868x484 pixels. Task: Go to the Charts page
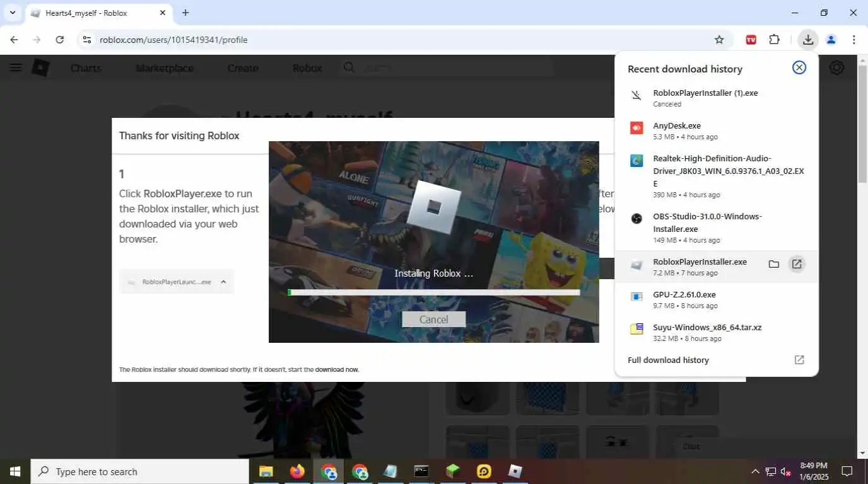(86, 68)
